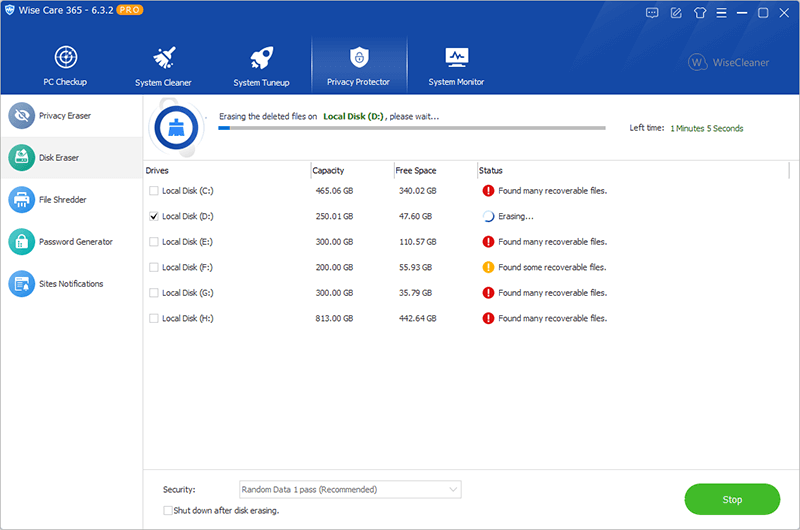800x530 pixels.
Task: Enable Shut down after disk erasing
Action: [x=167, y=510]
